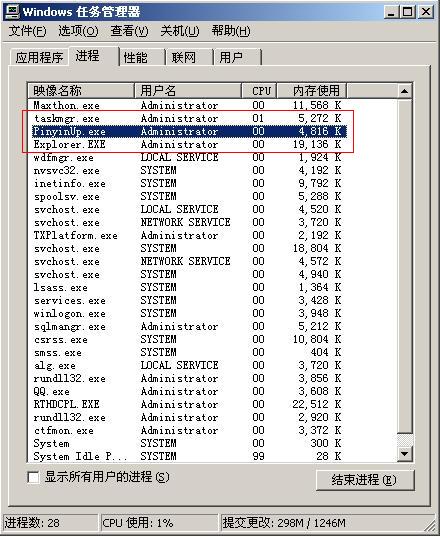Select the svchost.exe row using 18,804 K
Viewport: 440px width, 537px height.
pyautogui.click(x=187, y=248)
